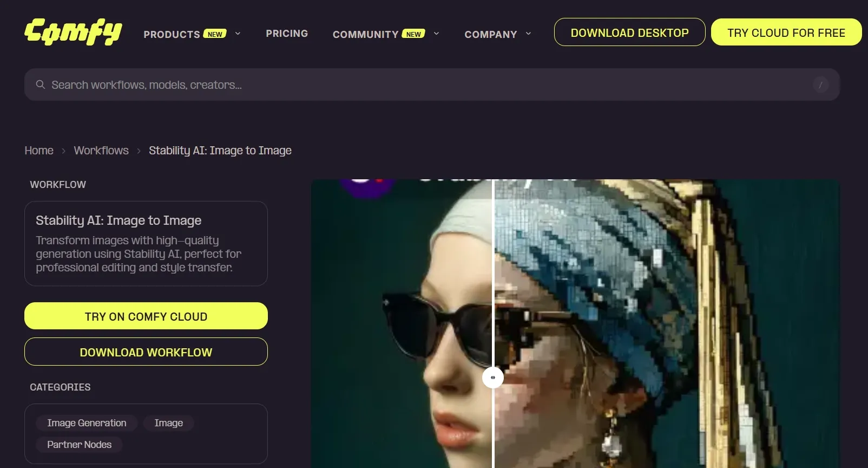
Task: Select the Image category tag
Action: (x=169, y=423)
